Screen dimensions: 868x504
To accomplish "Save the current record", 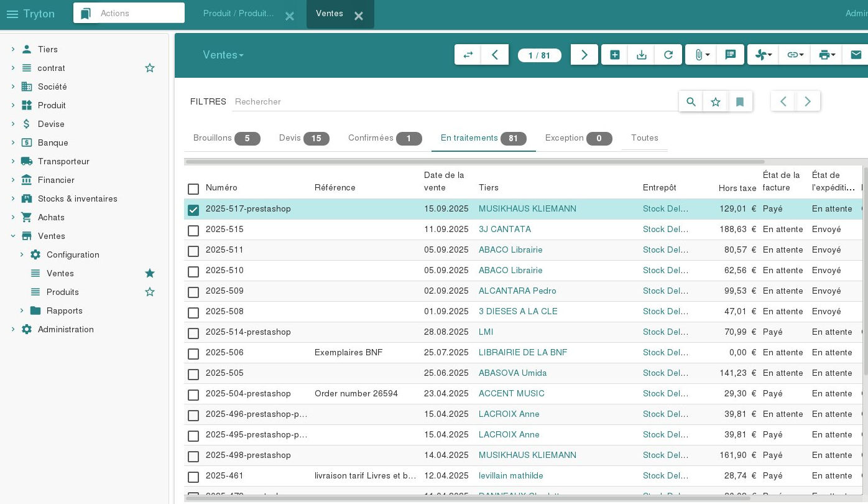I will tap(641, 55).
